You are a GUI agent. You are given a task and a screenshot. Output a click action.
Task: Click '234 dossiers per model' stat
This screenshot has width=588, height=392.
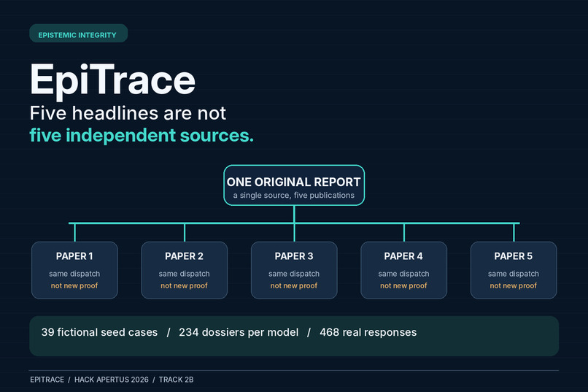[x=239, y=332]
